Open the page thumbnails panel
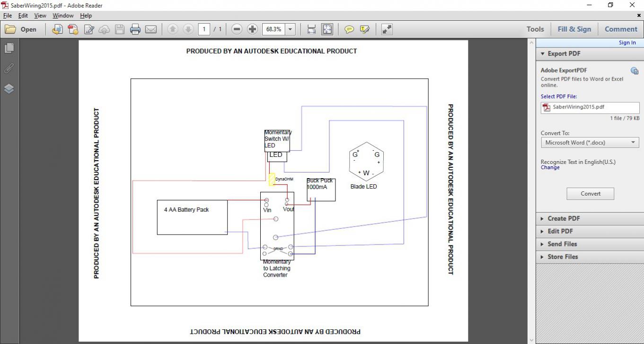Image resolution: width=644 pixels, height=344 pixels. pos(9,48)
